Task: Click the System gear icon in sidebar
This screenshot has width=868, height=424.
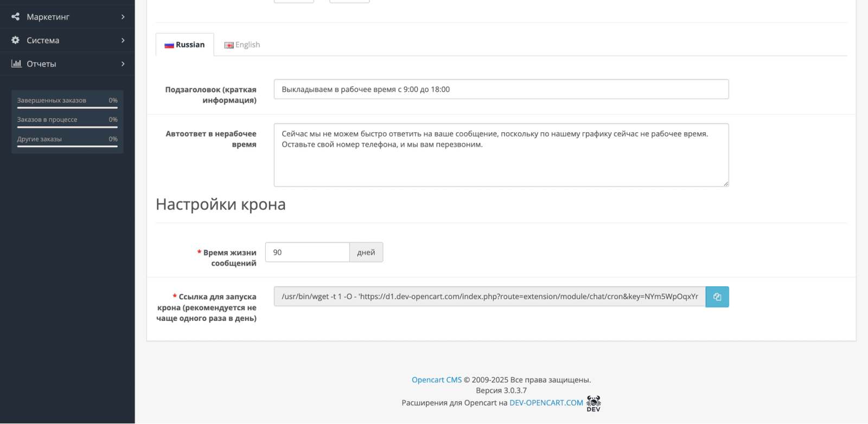Action: click(16, 40)
